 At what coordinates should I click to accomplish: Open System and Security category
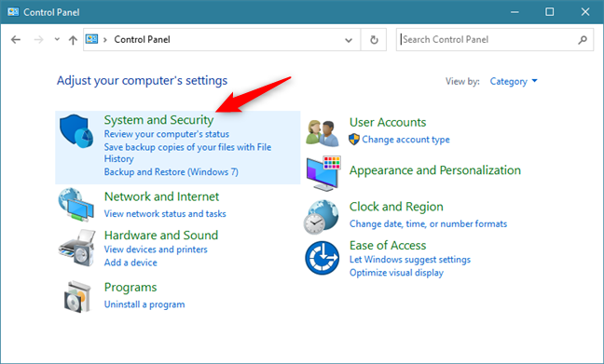(158, 120)
